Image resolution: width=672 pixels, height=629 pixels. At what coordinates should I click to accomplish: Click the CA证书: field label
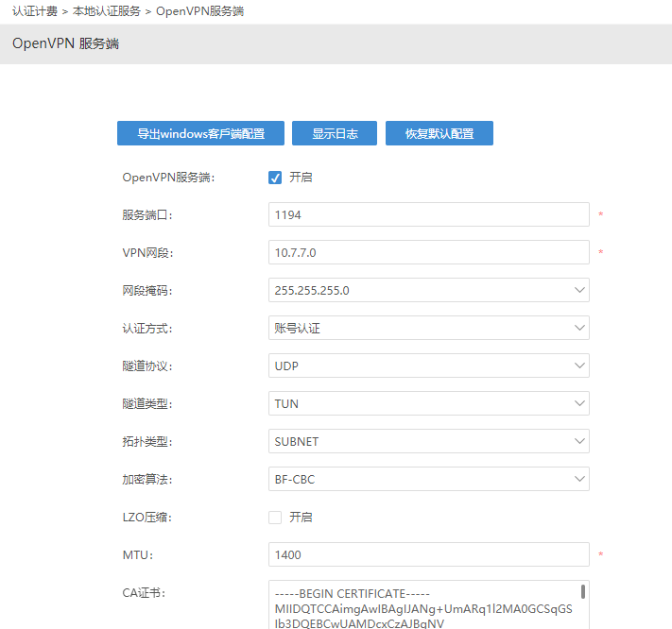(144, 592)
